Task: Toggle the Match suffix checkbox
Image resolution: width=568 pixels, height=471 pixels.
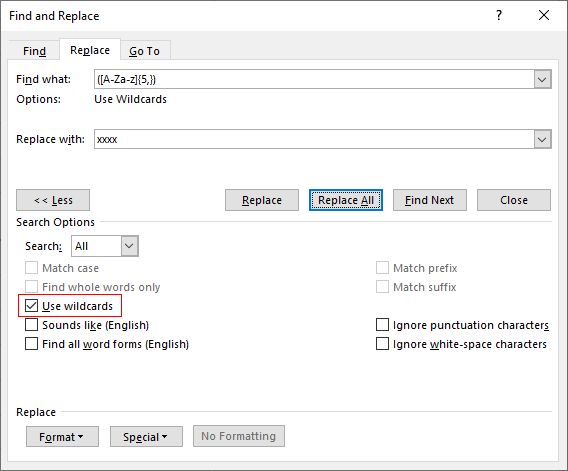Action: point(383,287)
